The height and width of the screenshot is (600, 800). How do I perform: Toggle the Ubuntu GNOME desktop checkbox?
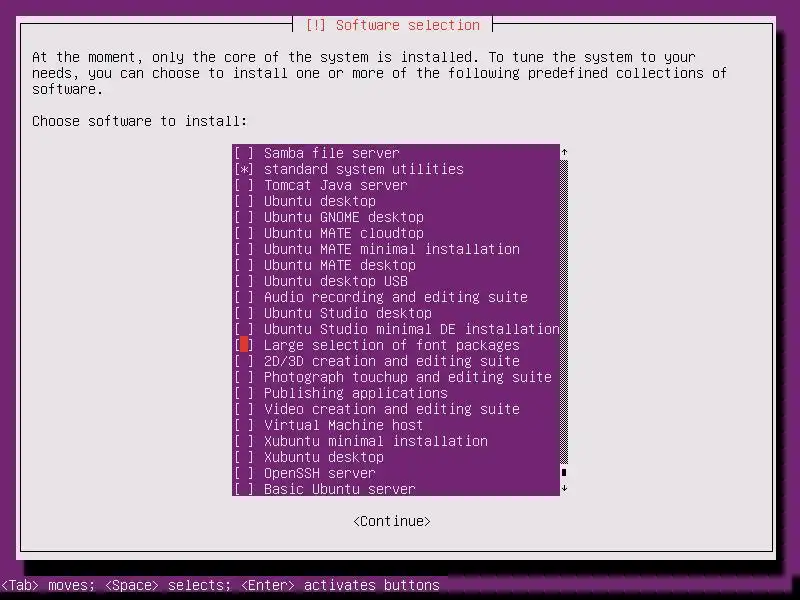(x=244, y=217)
